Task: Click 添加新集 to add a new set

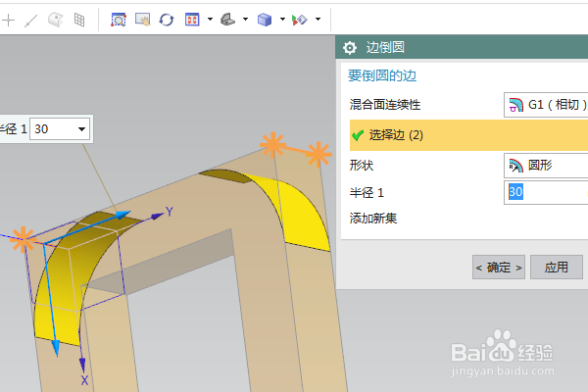Action: click(x=373, y=218)
